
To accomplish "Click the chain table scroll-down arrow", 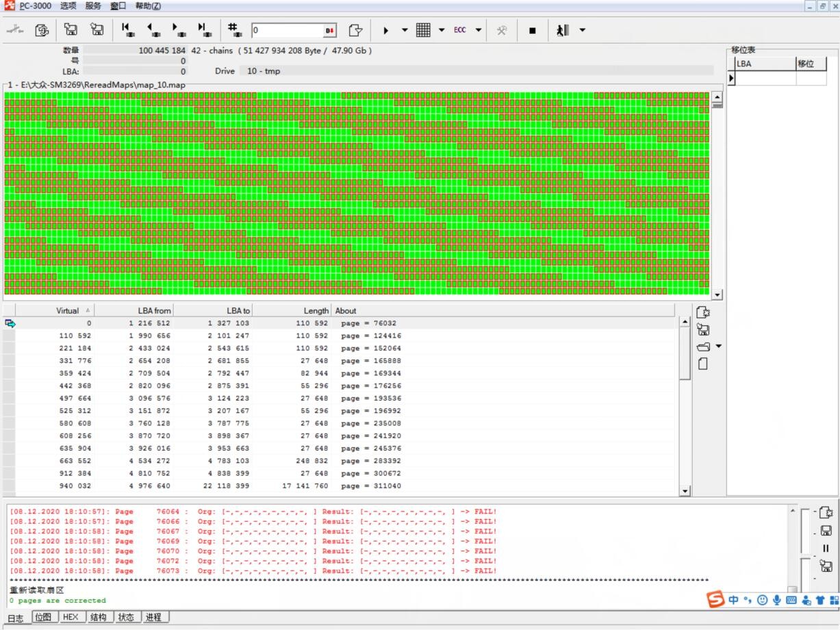I will point(685,491).
